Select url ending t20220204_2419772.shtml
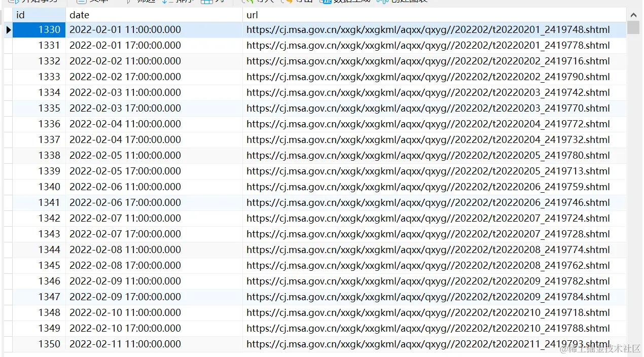The width and height of the screenshot is (644, 357). tap(435, 124)
